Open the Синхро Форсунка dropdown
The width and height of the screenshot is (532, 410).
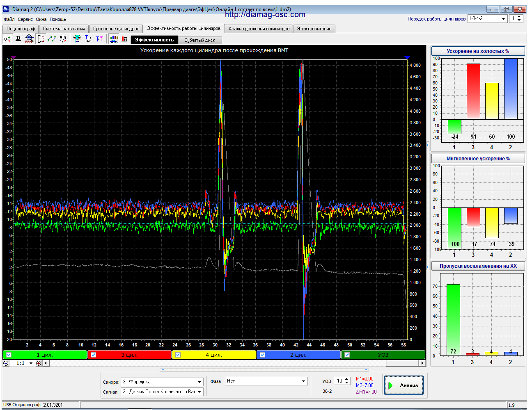coord(162,382)
